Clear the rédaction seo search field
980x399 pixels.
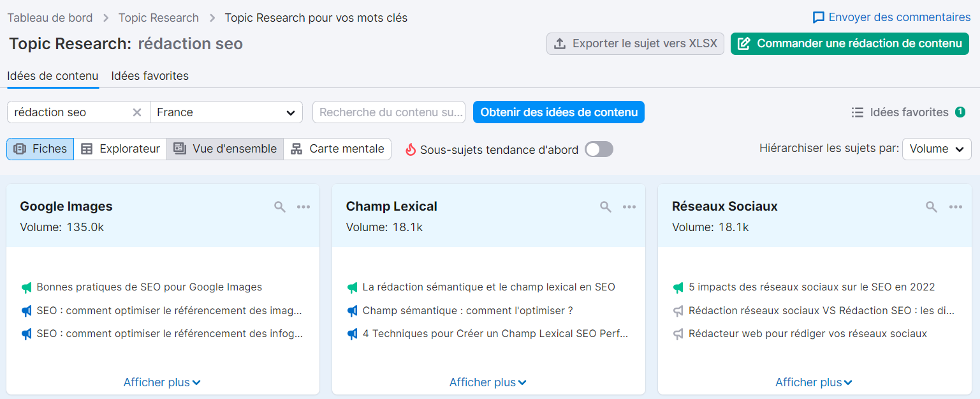[137, 112]
